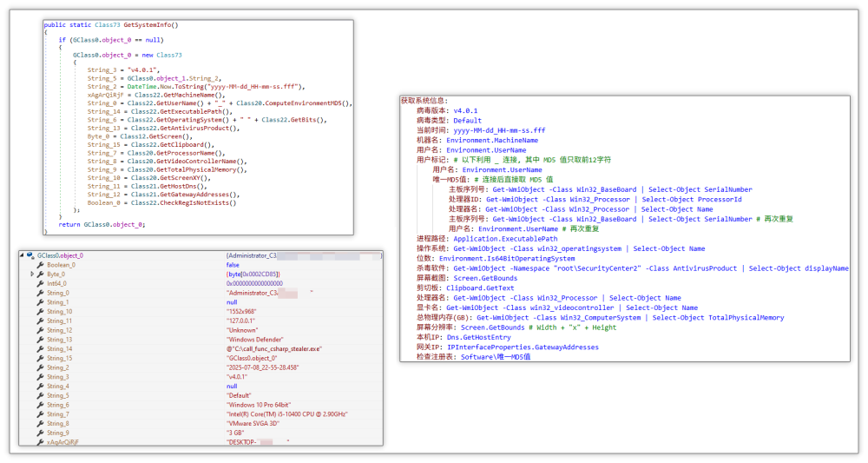This screenshot has height=463, width=868.
Task: Click the Class22.GetAntivirusProduct() code line
Action: pos(163,128)
